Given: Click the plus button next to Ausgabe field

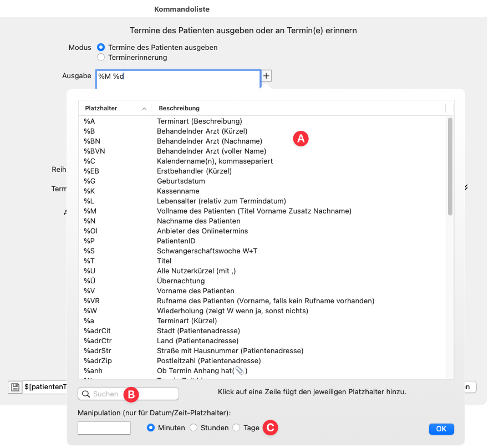Looking at the screenshot, I should pyautogui.click(x=266, y=76).
